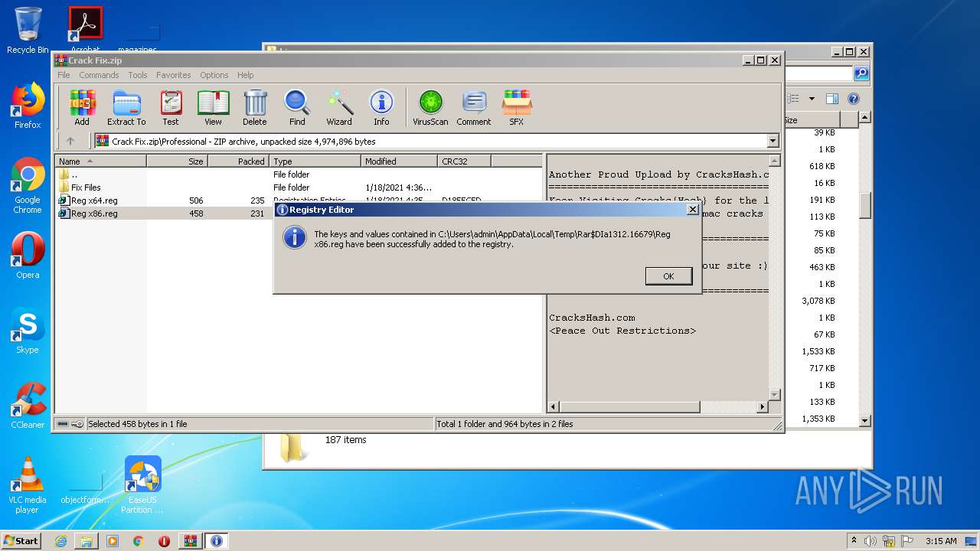The width and height of the screenshot is (980, 551).
Task: Click the Explorer window search icon
Action: click(861, 73)
